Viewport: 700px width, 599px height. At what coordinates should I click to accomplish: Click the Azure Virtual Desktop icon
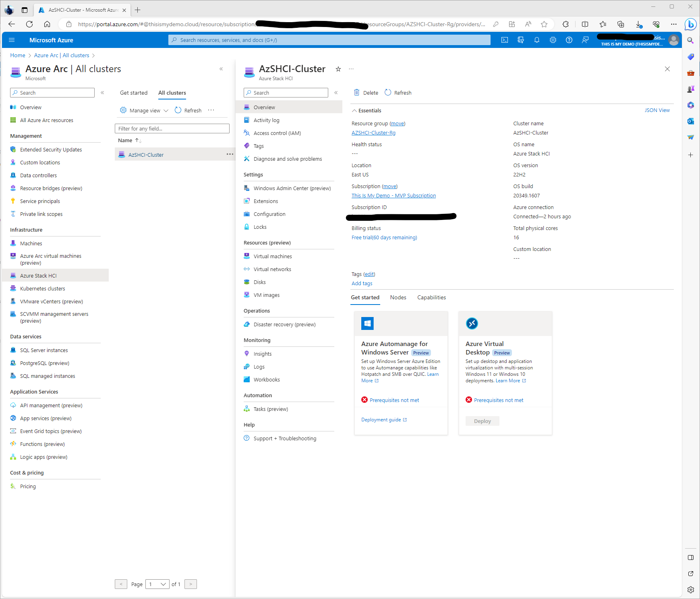point(472,323)
